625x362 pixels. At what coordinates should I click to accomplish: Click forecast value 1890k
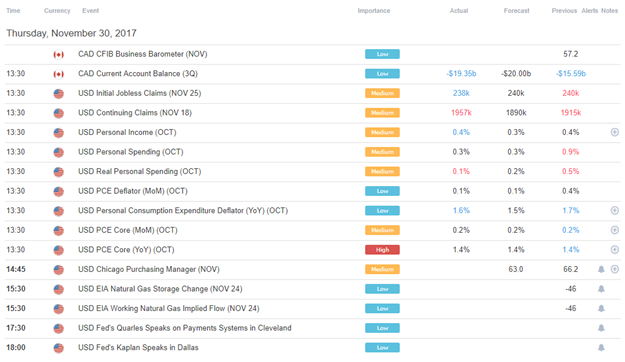(x=516, y=113)
